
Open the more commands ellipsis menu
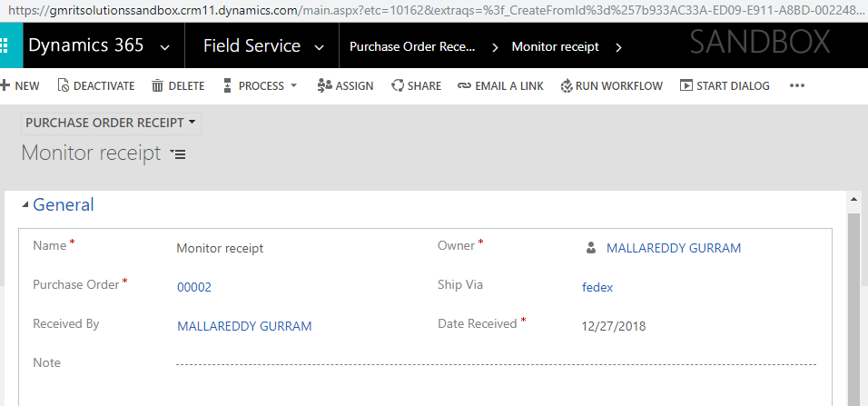pos(797,86)
